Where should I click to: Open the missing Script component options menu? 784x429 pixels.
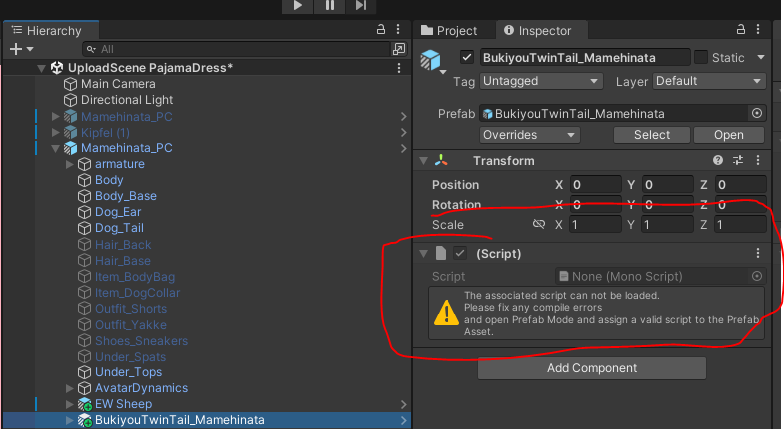pos(758,254)
